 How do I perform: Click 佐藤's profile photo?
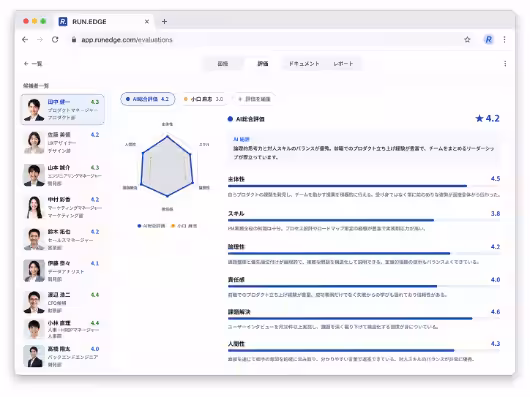[x=34, y=142]
